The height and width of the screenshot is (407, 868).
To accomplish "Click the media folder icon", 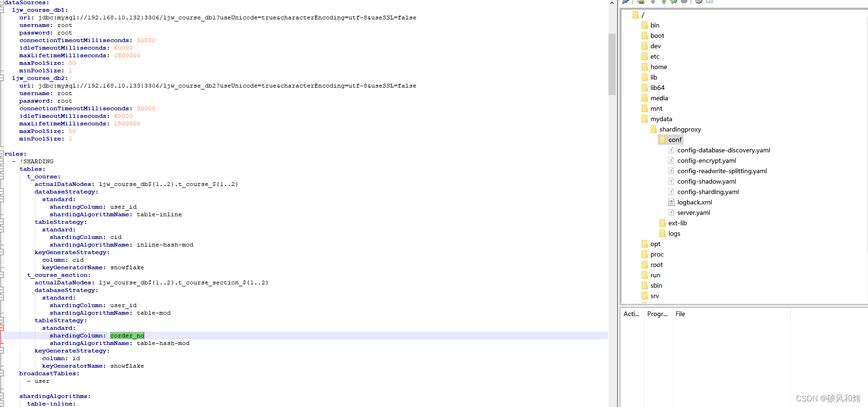I will 644,98.
